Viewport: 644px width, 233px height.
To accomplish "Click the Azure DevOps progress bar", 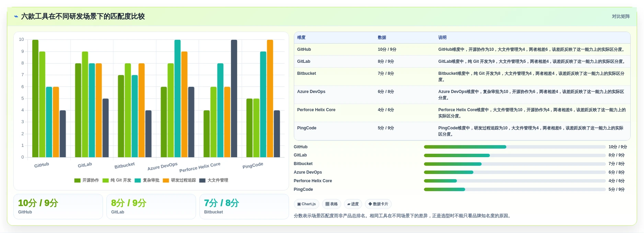I will 515,172.
